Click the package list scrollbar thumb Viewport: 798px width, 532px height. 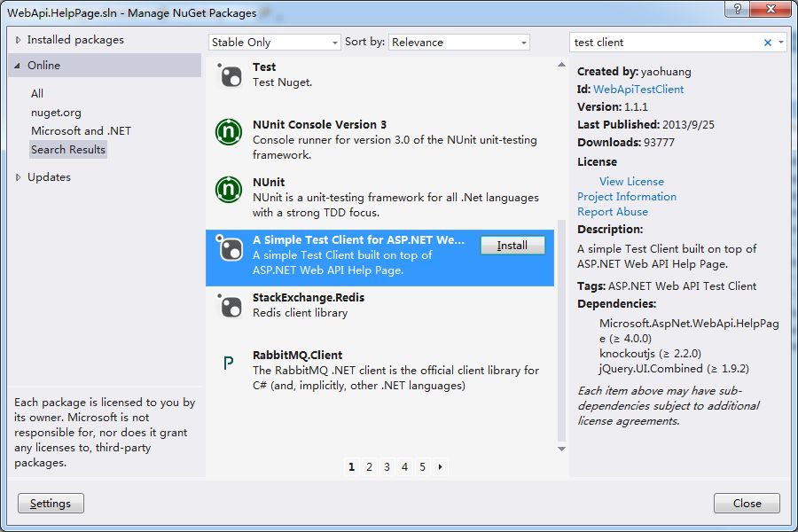(x=561, y=331)
